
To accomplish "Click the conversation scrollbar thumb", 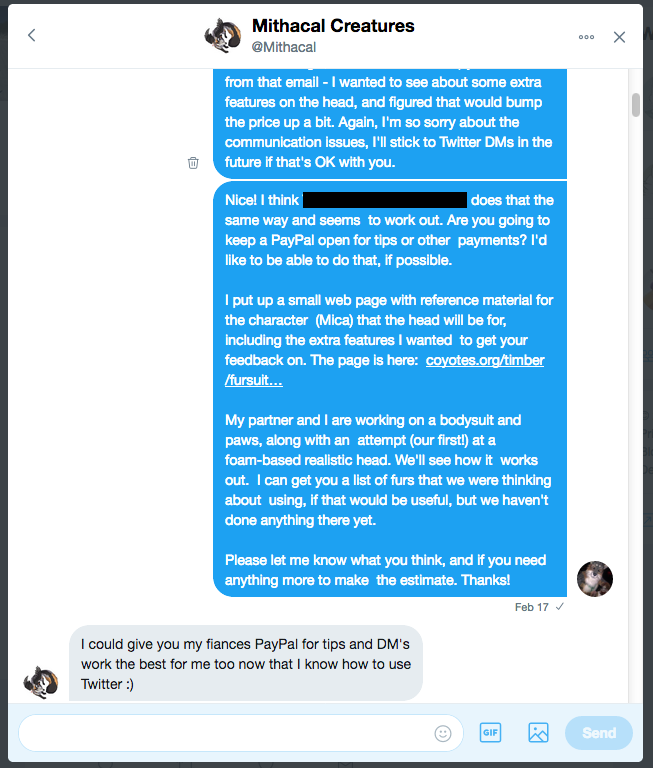I will [636, 106].
